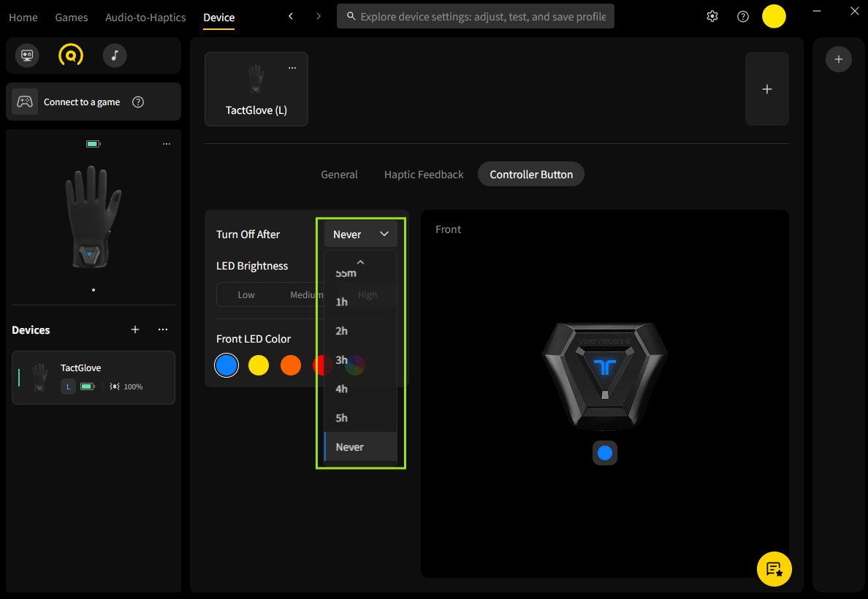
Task: Select the yellow Quest headset mode icon
Action: (71, 56)
